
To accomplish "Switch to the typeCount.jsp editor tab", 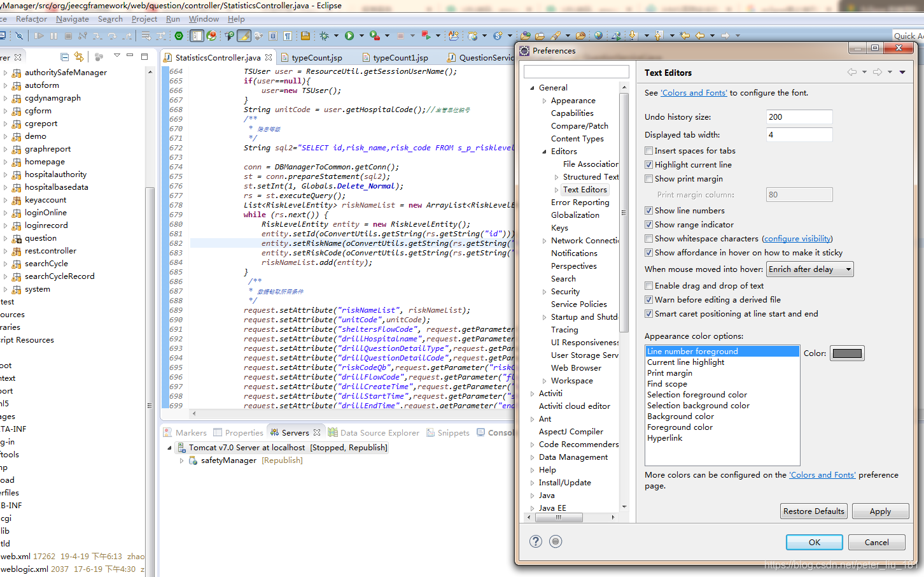I will click(x=317, y=57).
